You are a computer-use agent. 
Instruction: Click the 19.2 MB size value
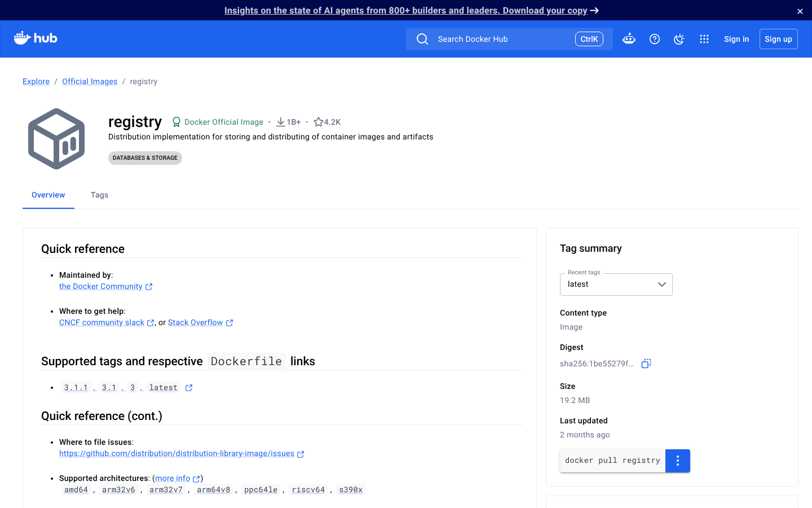[575, 400]
